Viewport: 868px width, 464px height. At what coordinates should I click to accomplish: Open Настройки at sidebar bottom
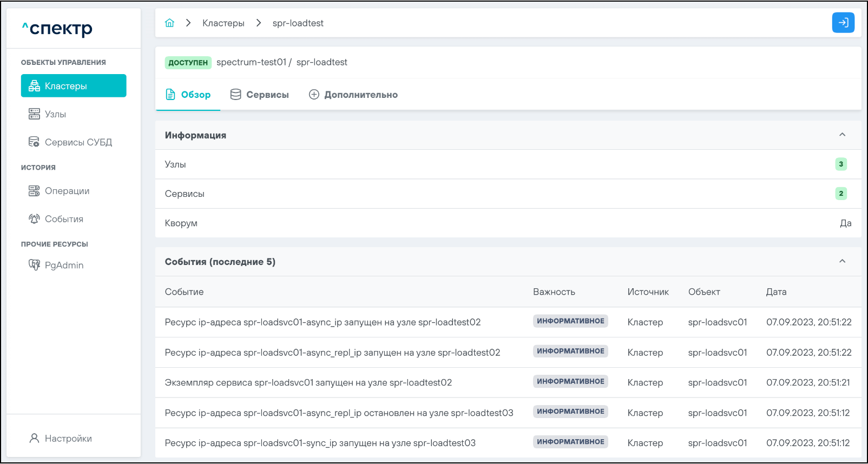[x=68, y=439]
